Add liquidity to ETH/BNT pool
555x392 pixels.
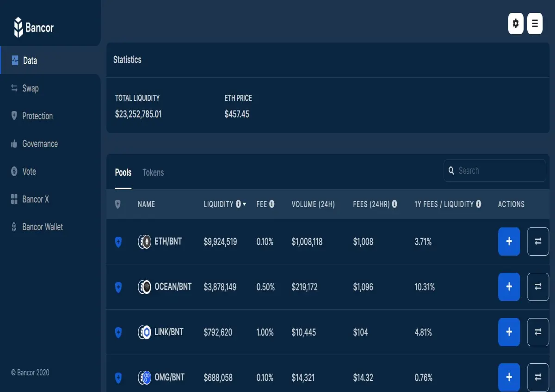[x=509, y=241]
